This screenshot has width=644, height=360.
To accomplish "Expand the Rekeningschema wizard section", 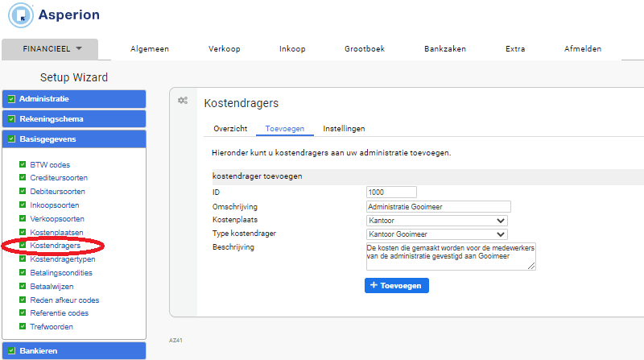I will (74, 119).
